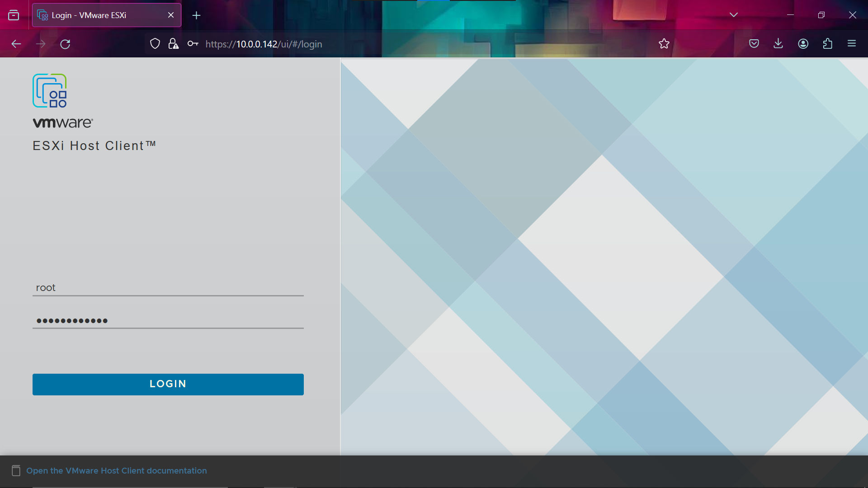Open the list all tabs dropdown
The width and height of the screenshot is (868, 488).
click(x=733, y=15)
